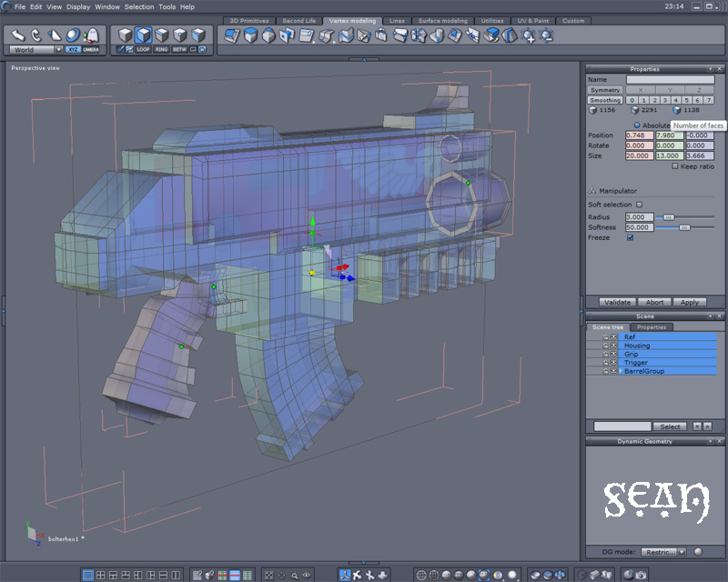Viewport: 728px width, 582px height.
Task: Open the Tools menu
Action: [167, 6]
